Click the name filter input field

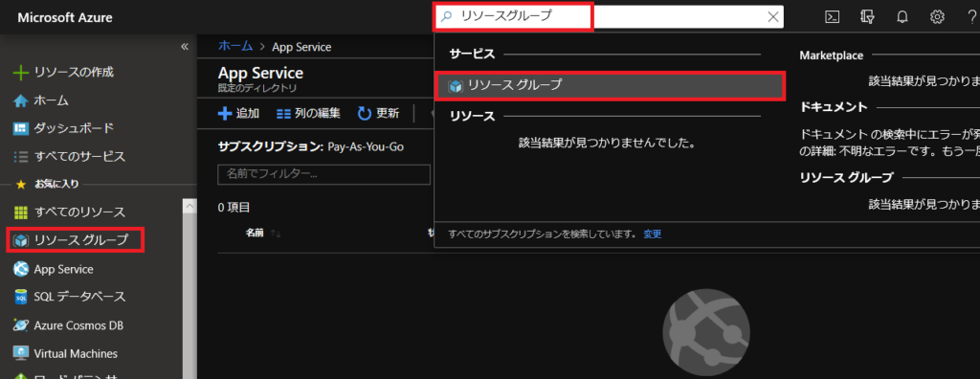323,174
